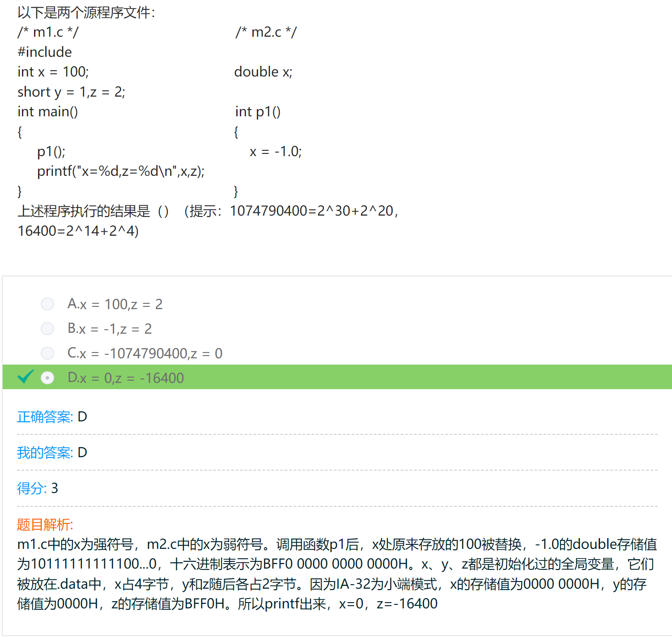Click the 'x = -1.0;' assignment line
Viewport: 672px width, 637px height.
(276, 152)
